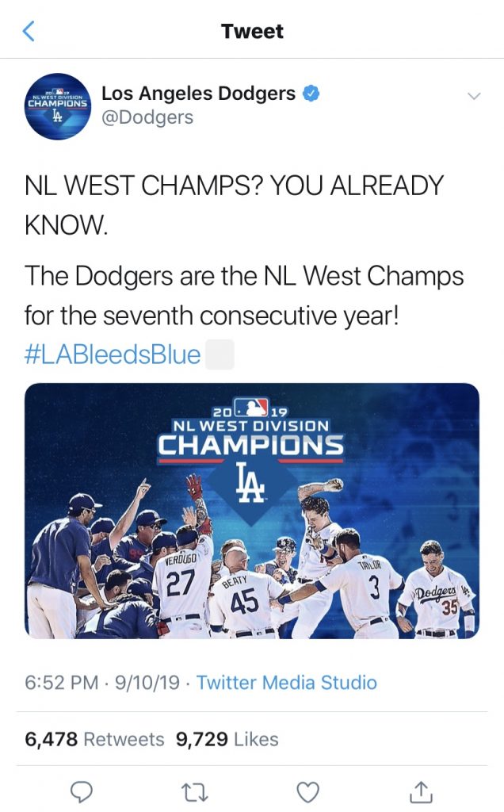The width and height of the screenshot is (504, 812).
Task: Tap the tweet text about seventh consecutive year
Action: pos(244,296)
